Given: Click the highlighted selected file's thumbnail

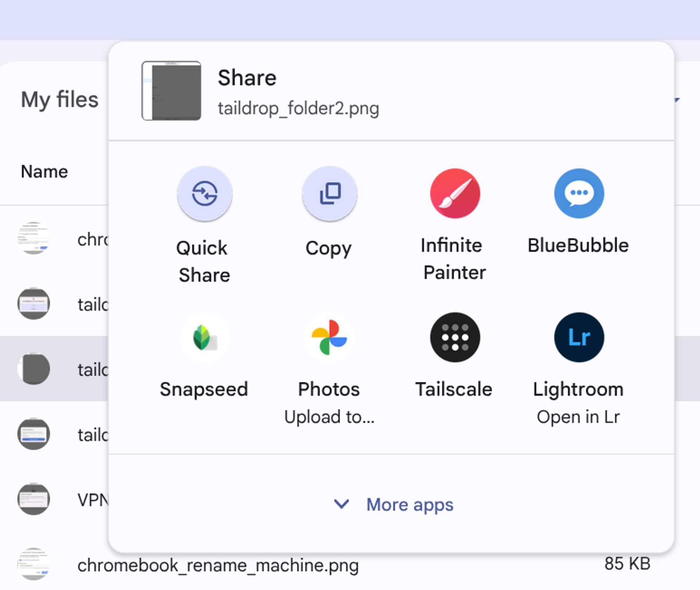Looking at the screenshot, I should 34,369.
